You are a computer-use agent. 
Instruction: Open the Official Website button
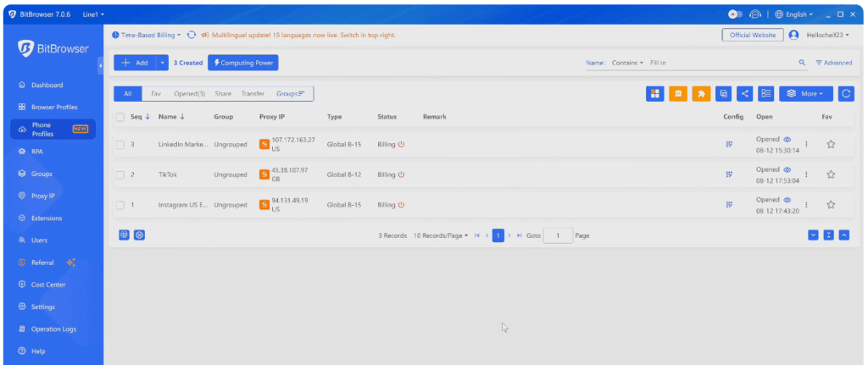753,35
